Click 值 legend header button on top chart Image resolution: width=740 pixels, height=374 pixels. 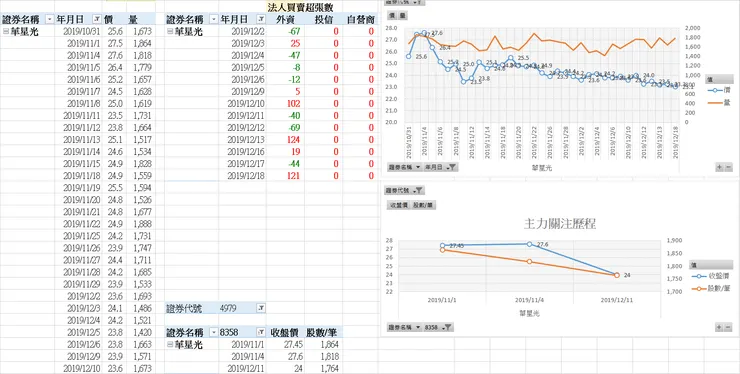tap(720, 79)
